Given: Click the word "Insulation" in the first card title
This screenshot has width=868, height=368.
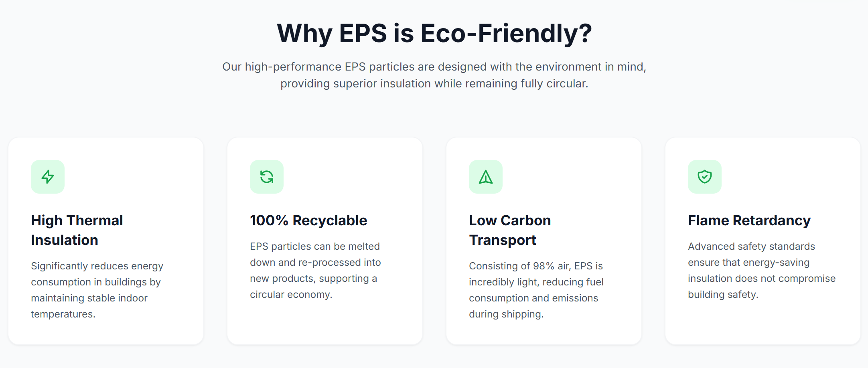Looking at the screenshot, I should [65, 240].
